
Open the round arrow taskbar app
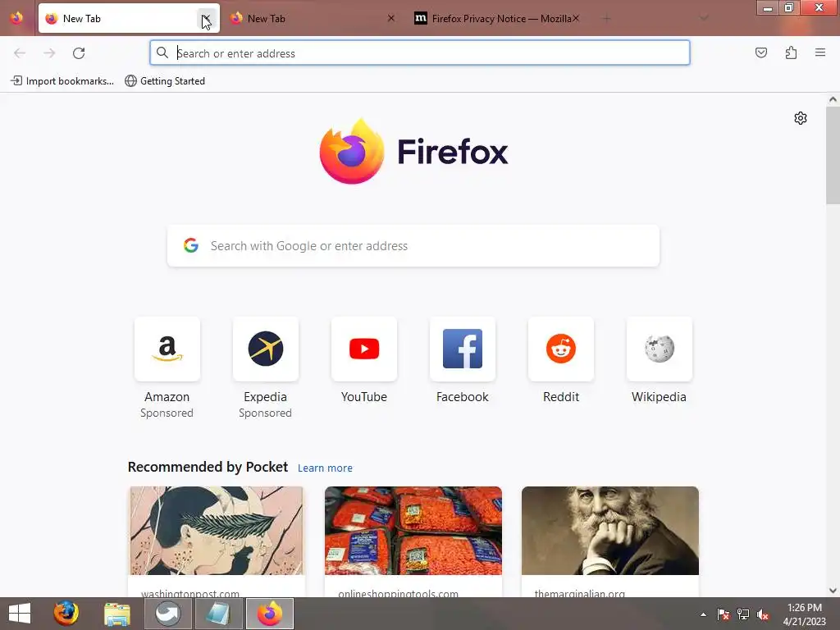[x=167, y=614]
